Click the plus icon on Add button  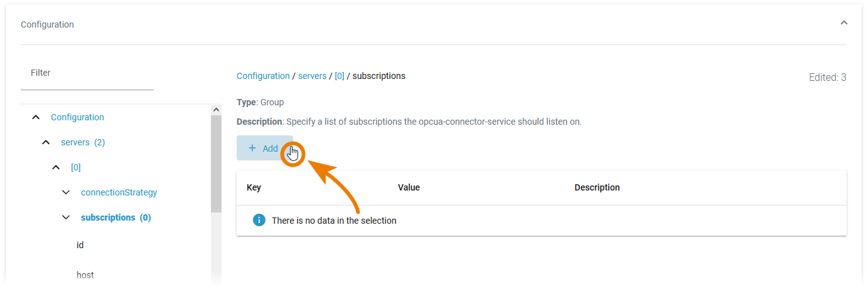[x=252, y=149]
